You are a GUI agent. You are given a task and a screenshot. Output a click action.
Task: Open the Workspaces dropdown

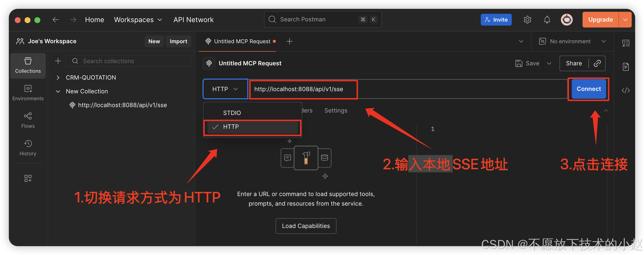click(138, 19)
